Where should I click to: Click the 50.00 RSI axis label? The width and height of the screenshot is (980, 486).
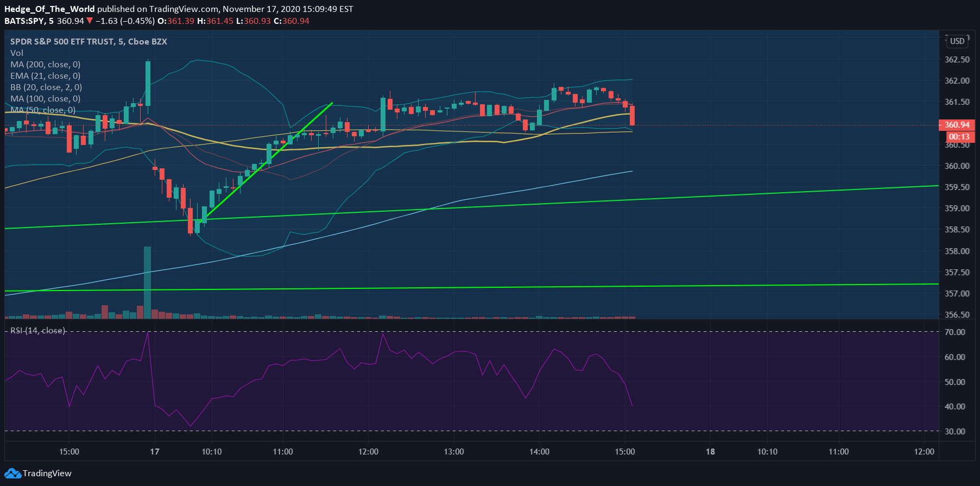coord(955,382)
